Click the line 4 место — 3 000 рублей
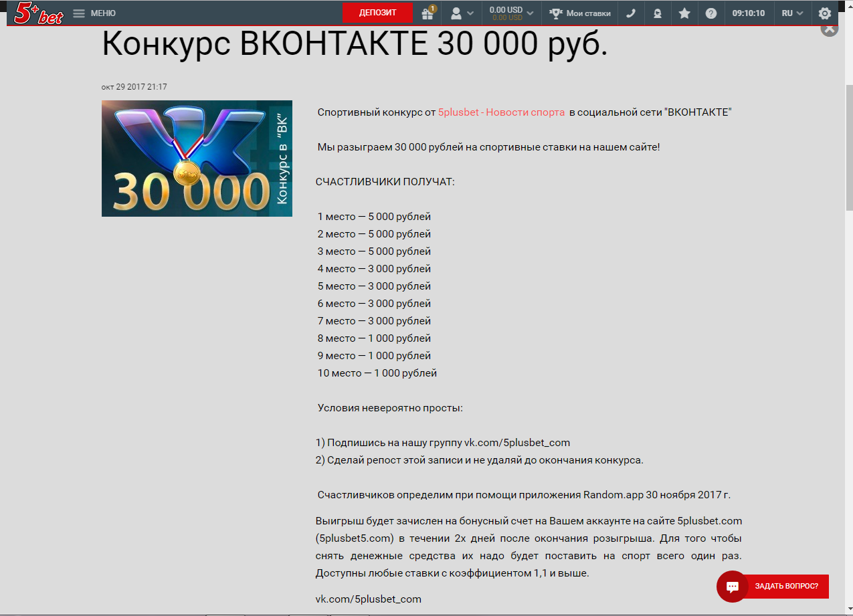The height and width of the screenshot is (616, 853). pos(374,269)
